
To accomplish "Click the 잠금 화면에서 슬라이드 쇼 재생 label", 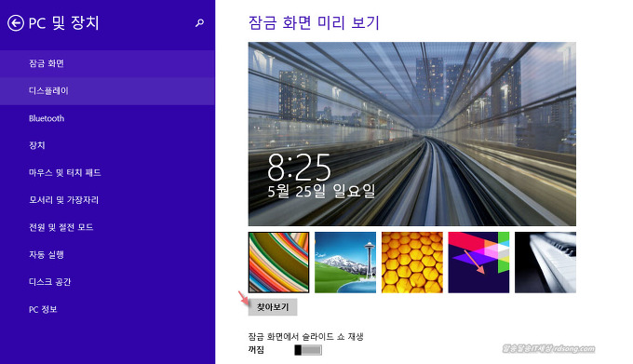I will tap(305, 337).
